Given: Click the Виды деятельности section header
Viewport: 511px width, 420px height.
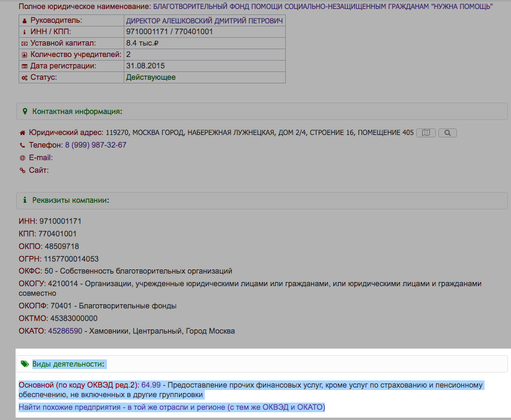Looking at the screenshot, I should [262, 364].
